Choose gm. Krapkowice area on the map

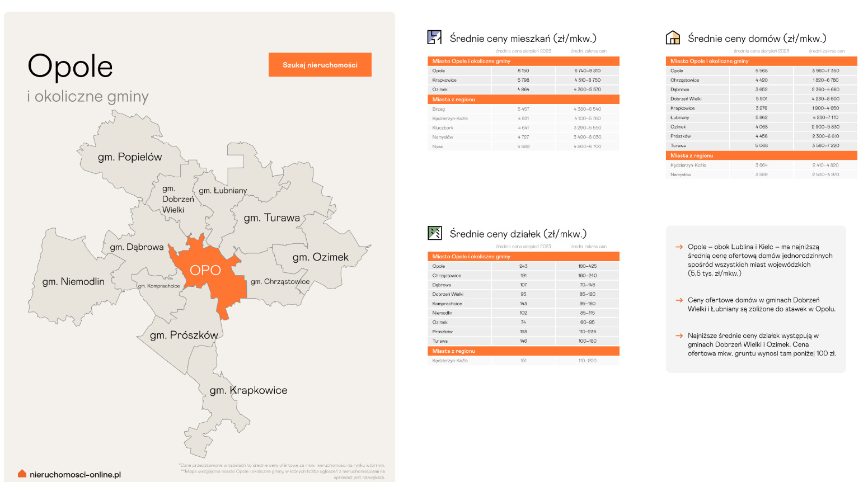(x=248, y=390)
